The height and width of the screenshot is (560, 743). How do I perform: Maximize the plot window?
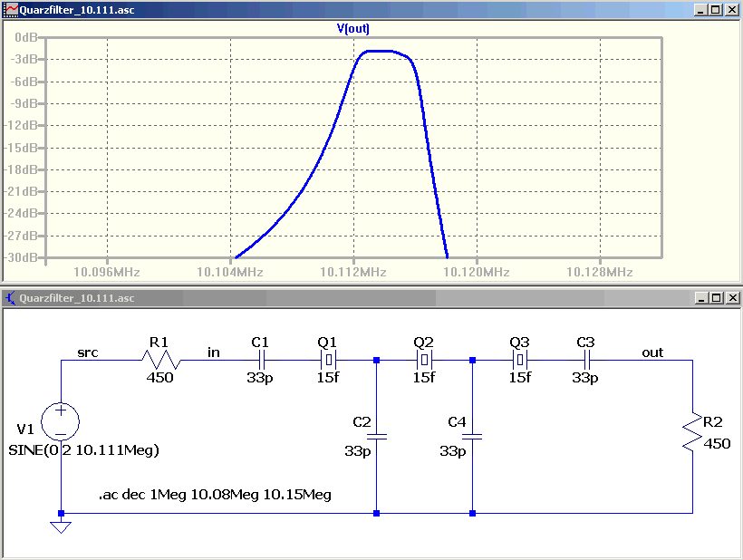click(716, 10)
